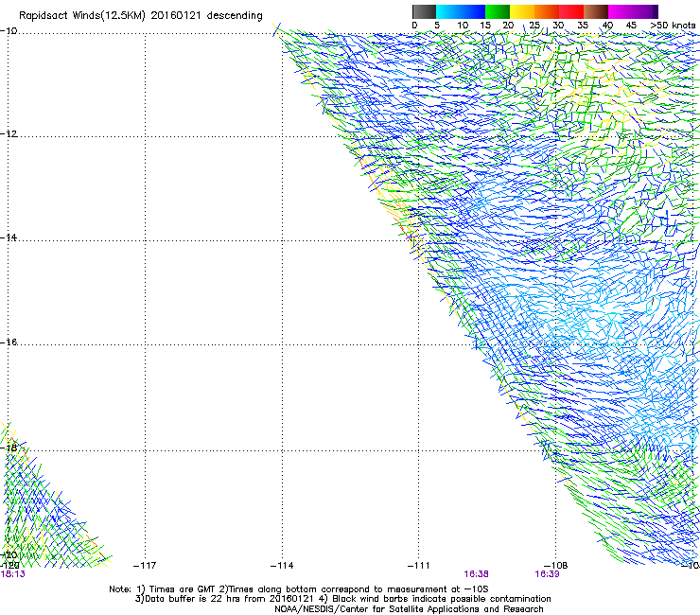Click the -117 longitude axis label
Screen dimensions: 700x615
tap(145, 566)
